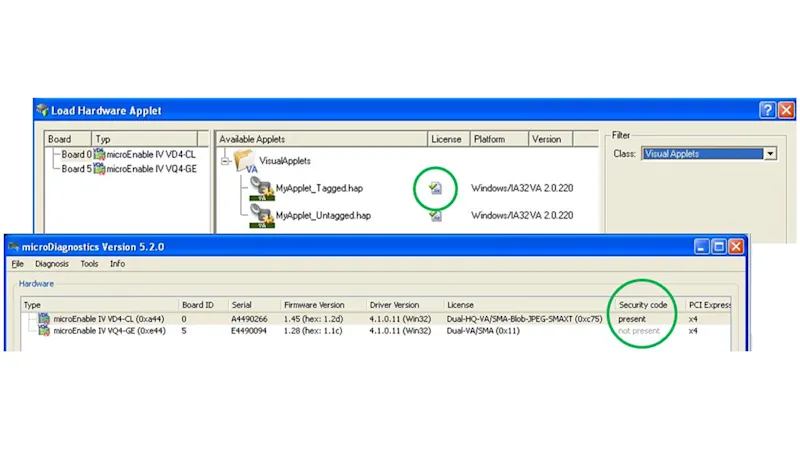Click the Security code column header

tap(644, 304)
